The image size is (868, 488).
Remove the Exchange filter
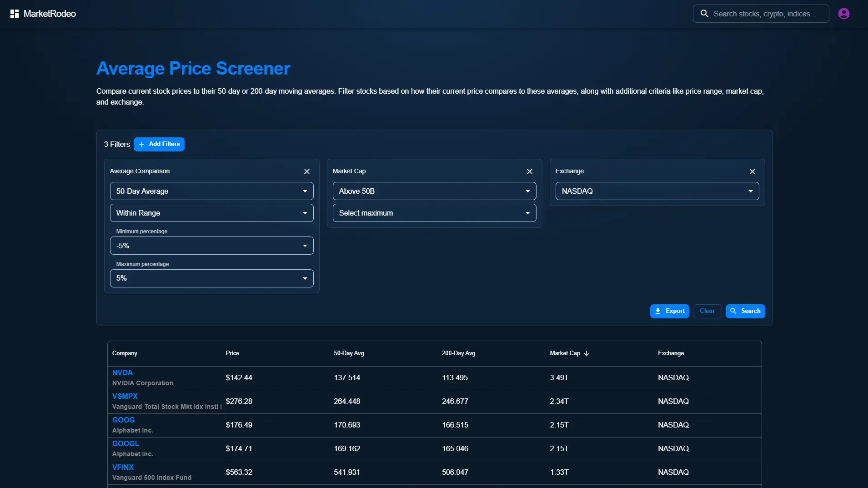click(x=753, y=171)
